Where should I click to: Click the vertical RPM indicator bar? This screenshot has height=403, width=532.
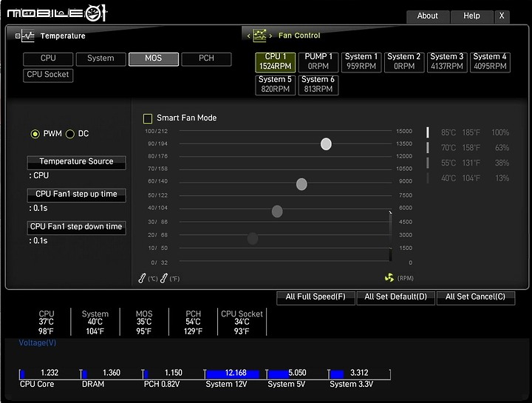tap(391, 236)
